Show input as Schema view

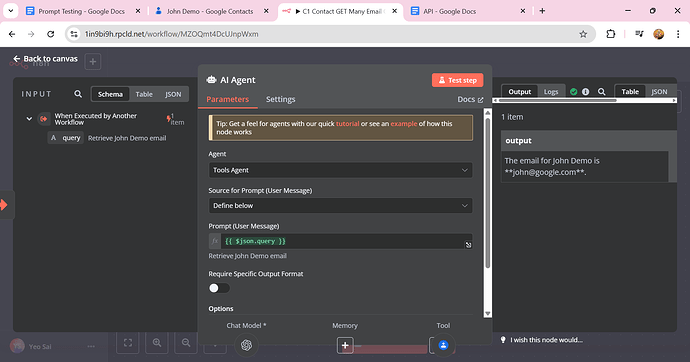(110, 94)
